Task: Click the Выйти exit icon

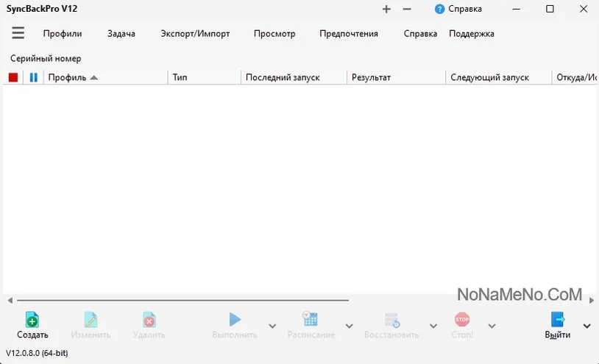Action: coord(558,319)
